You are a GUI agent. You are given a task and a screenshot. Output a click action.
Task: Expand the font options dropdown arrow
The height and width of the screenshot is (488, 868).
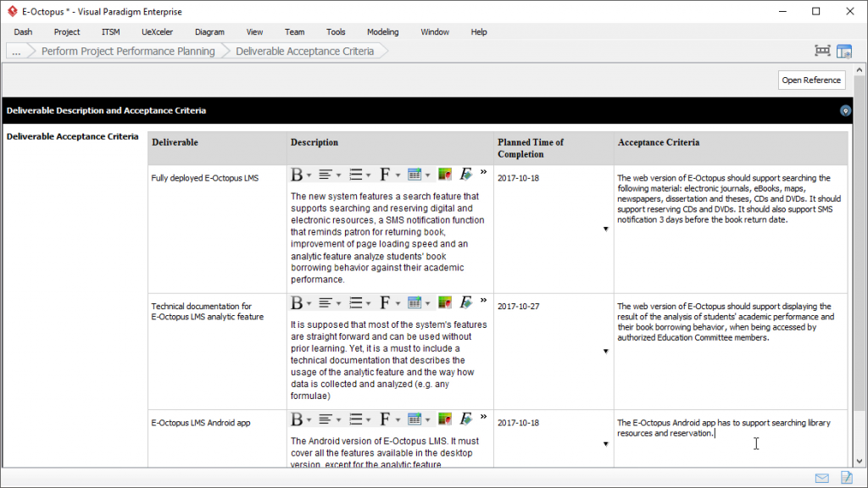pos(398,174)
